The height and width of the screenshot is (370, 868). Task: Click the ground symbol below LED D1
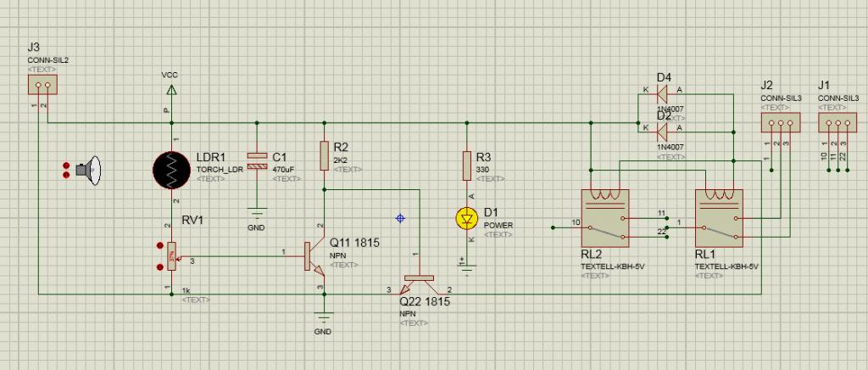click(x=467, y=271)
